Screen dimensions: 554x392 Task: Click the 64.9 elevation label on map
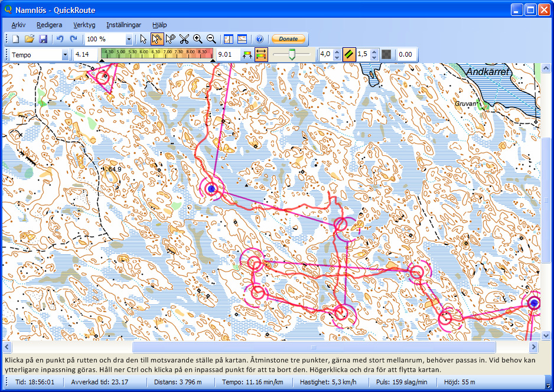pyautogui.click(x=113, y=169)
